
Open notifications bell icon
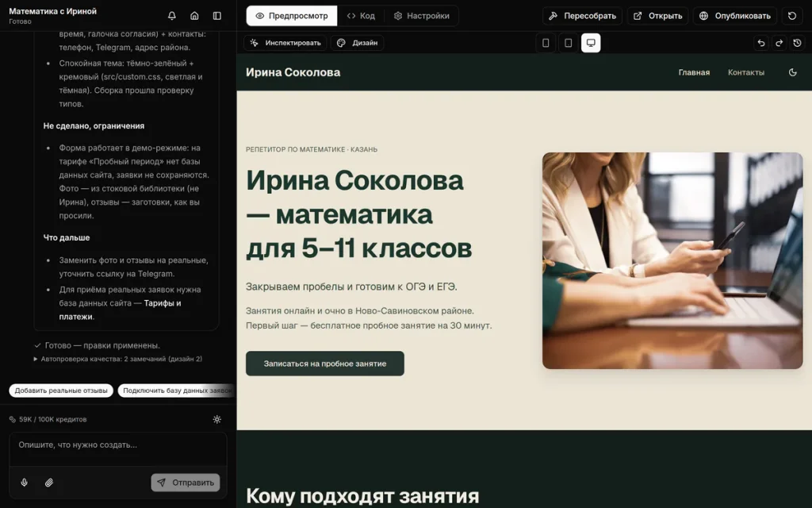point(172,16)
